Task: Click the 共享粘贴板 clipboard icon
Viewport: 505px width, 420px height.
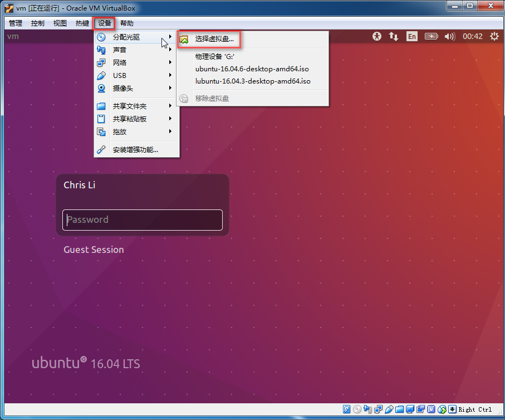Action: [x=101, y=119]
